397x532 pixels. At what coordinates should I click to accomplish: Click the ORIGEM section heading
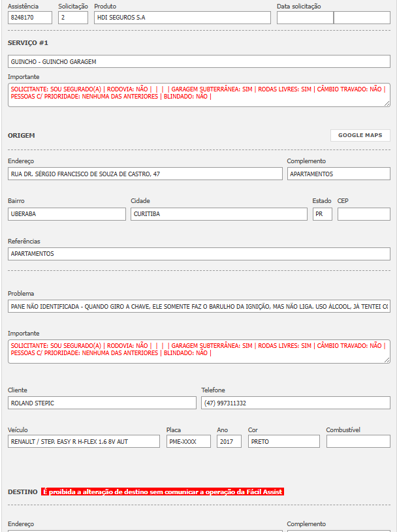tap(21, 135)
